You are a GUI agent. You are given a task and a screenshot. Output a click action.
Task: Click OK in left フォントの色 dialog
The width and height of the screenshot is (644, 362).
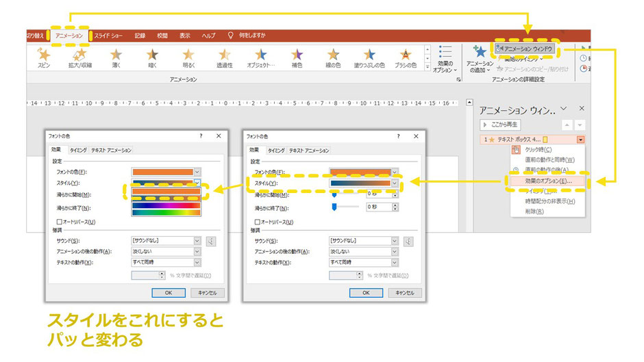(x=169, y=293)
